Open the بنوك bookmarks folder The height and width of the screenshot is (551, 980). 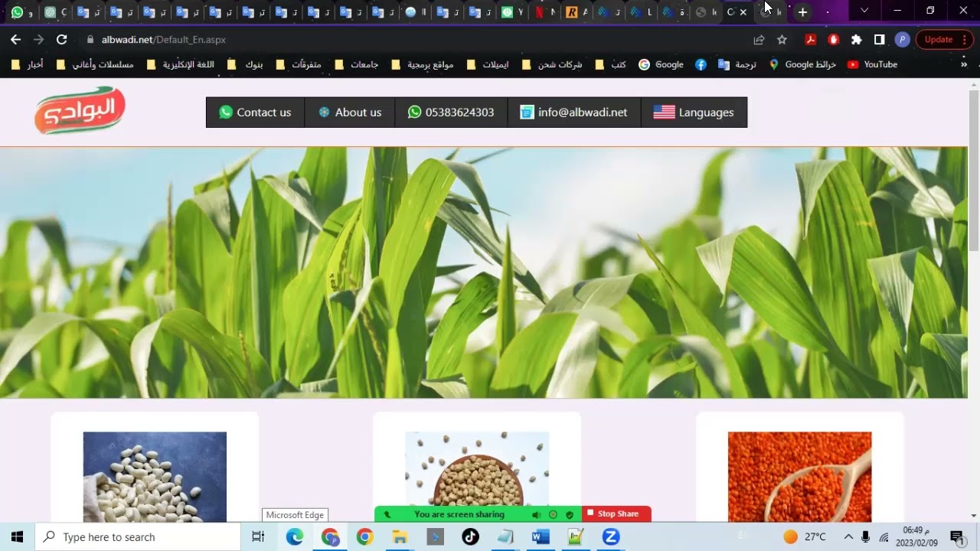(x=246, y=64)
